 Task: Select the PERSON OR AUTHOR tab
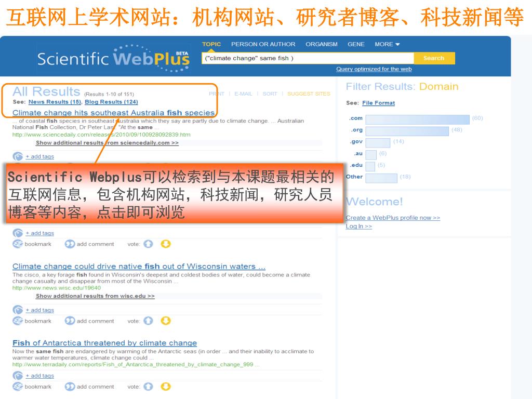coord(263,44)
